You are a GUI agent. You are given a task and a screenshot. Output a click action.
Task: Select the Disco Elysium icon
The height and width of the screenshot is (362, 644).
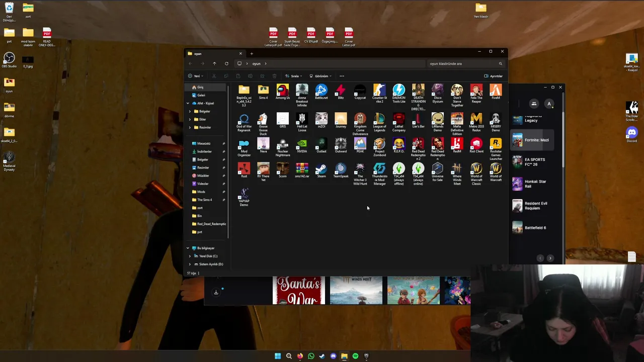438,94
